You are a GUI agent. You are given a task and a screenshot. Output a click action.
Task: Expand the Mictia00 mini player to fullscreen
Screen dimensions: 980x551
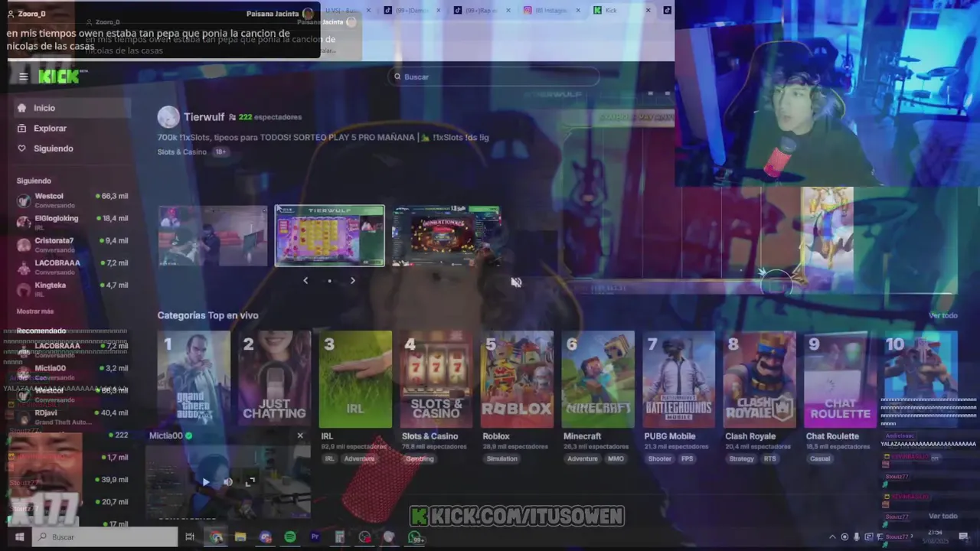click(250, 481)
